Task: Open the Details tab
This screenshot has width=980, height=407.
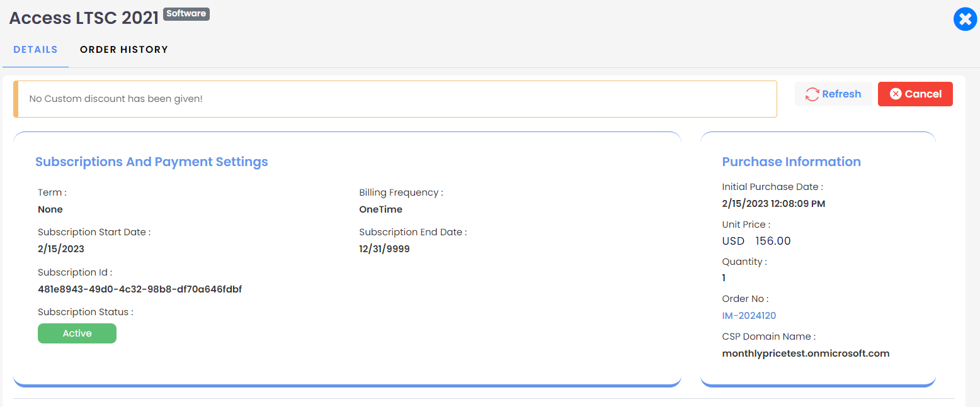Action: (x=35, y=50)
